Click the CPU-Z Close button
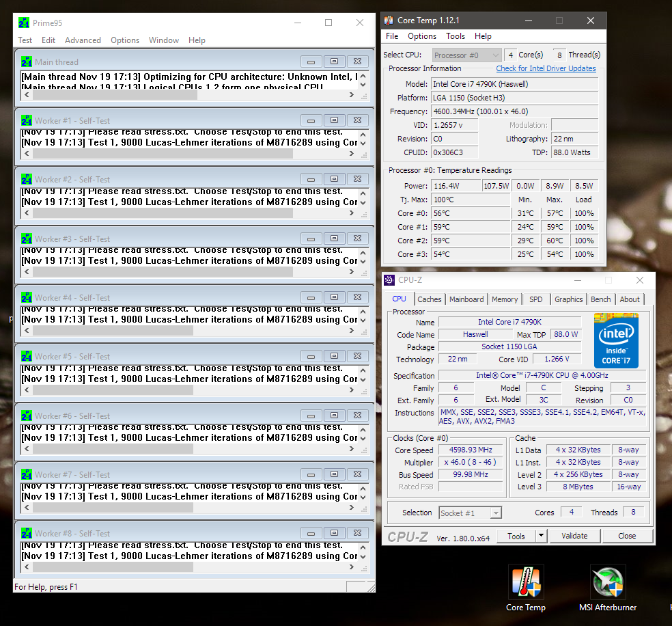Viewport: 672px width, 626px height. point(627,536)
